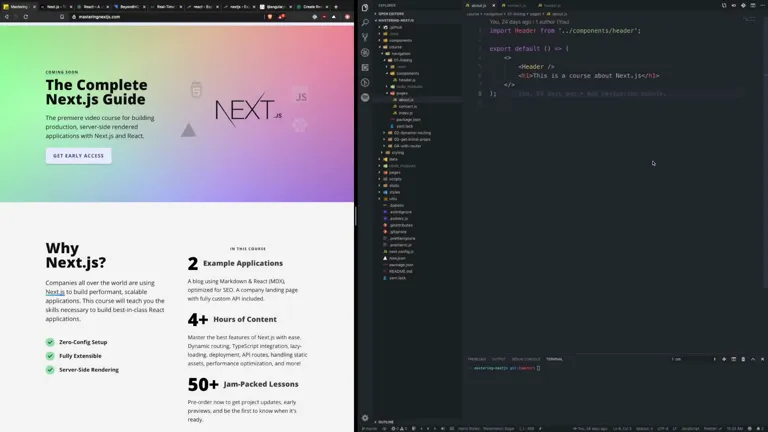This screenshot has width=768, height=432.
Task: Select about.js in the pages folder
Action: (406, 99)
